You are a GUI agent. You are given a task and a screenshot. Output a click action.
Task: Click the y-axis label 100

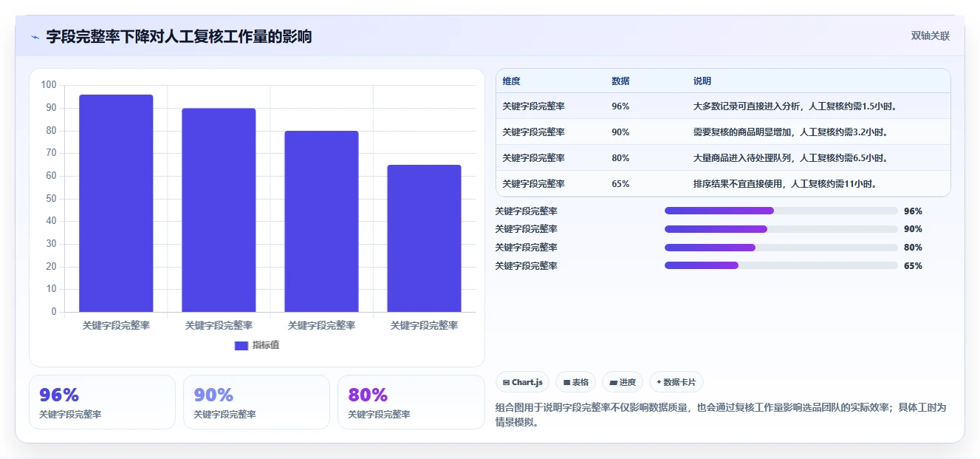coord(49,85)
